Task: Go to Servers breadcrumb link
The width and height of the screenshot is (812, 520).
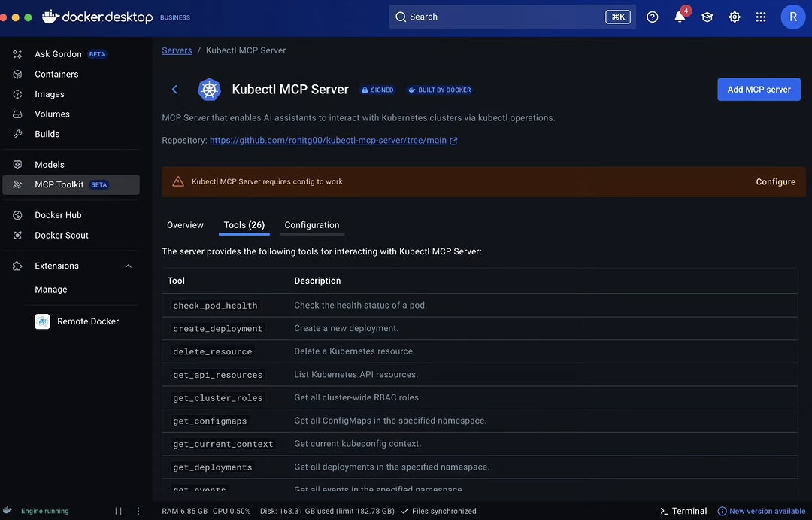Action: [x=177, y=50]
